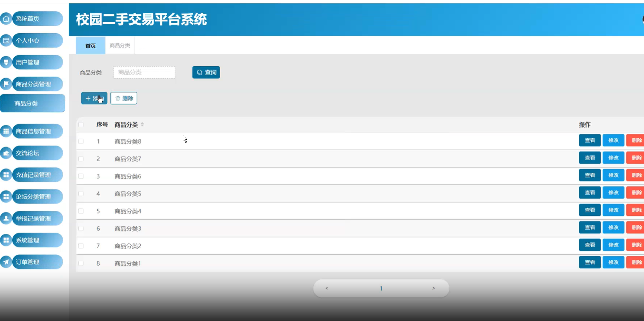
Task: Click red 删除 for 商品分类2
Action: click(x=635, y=245)
